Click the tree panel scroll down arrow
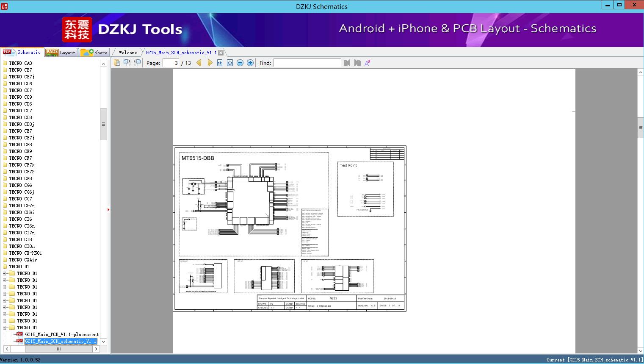Viewport: 644px width, 364px height. tap(103, 341)
